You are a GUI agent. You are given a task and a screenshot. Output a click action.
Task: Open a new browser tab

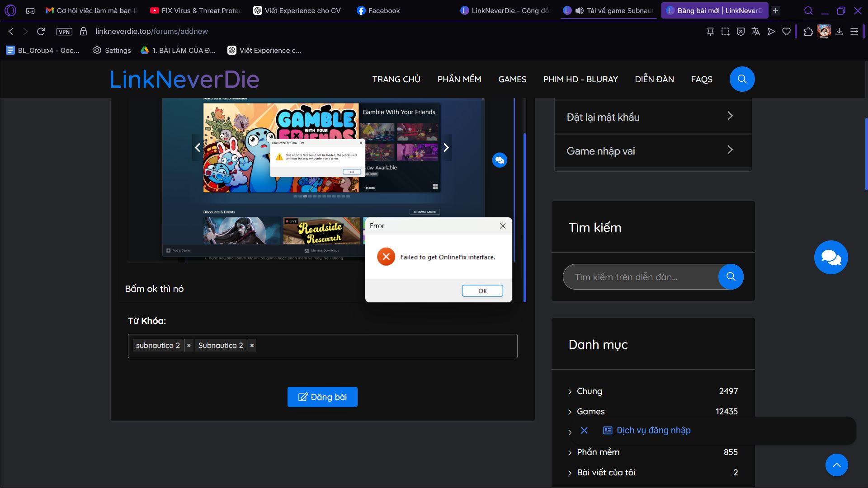[776, 10]
